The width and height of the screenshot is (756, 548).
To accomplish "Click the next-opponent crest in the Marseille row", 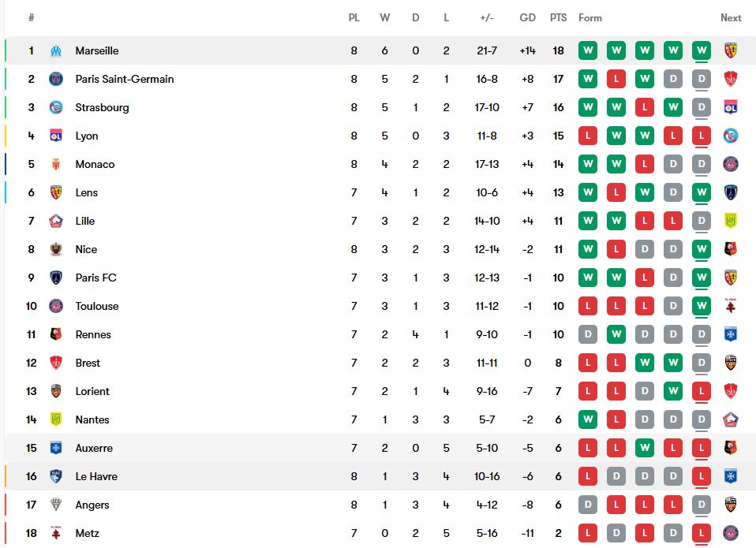I will tap(731, 50).
